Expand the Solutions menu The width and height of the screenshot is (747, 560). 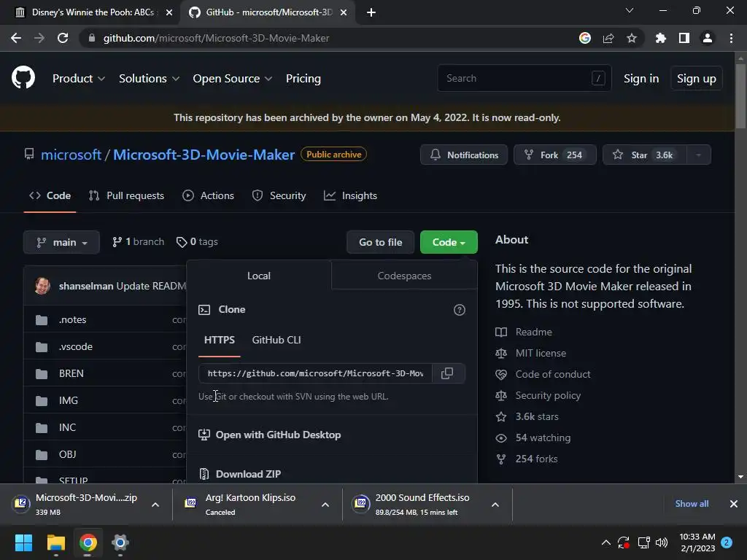[149, 79]
